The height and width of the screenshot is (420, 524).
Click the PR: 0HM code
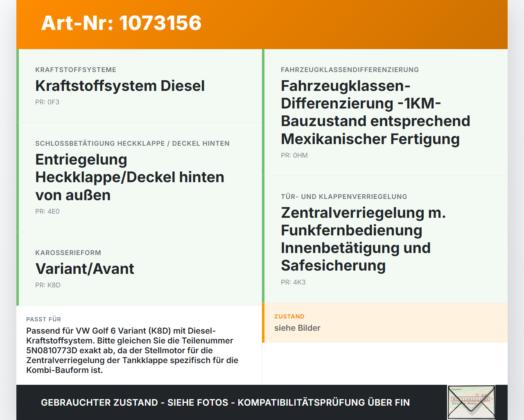coord(294,155)
